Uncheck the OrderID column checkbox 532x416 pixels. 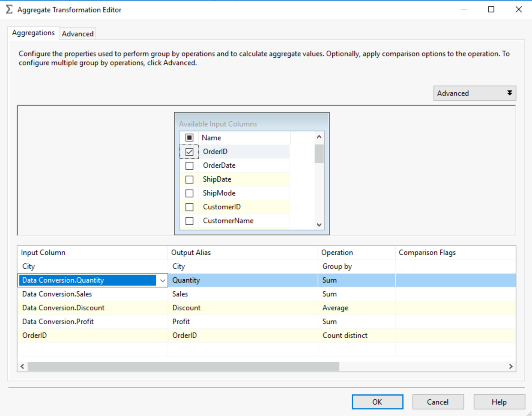pyautogui.click(x=189, y=152)
